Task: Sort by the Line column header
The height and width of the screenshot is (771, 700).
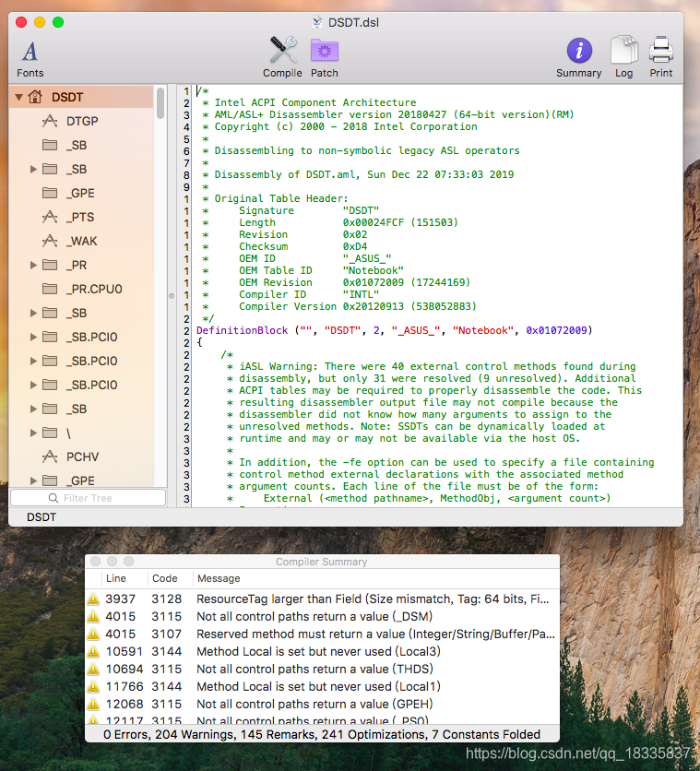Action: click(x=125, y=578)
